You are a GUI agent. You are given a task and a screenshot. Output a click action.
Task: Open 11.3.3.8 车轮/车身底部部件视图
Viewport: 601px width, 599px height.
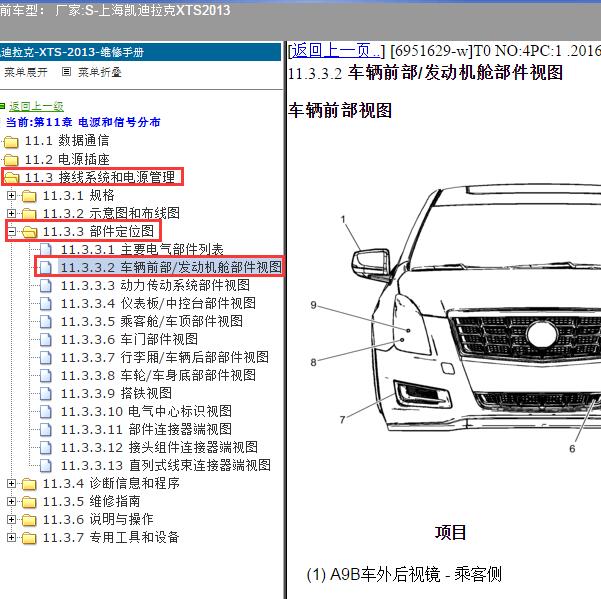pyautogui.click(x=158, y=375)
